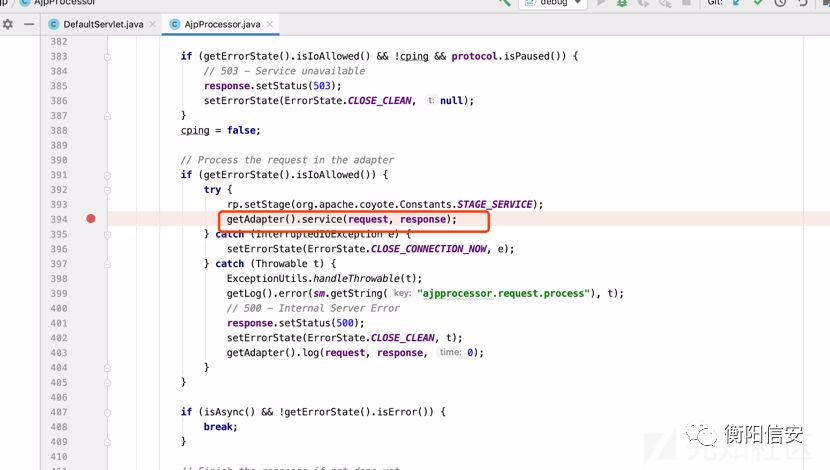
Task: Click the green Debug bug icon
Action: click(x=622, y=3)
